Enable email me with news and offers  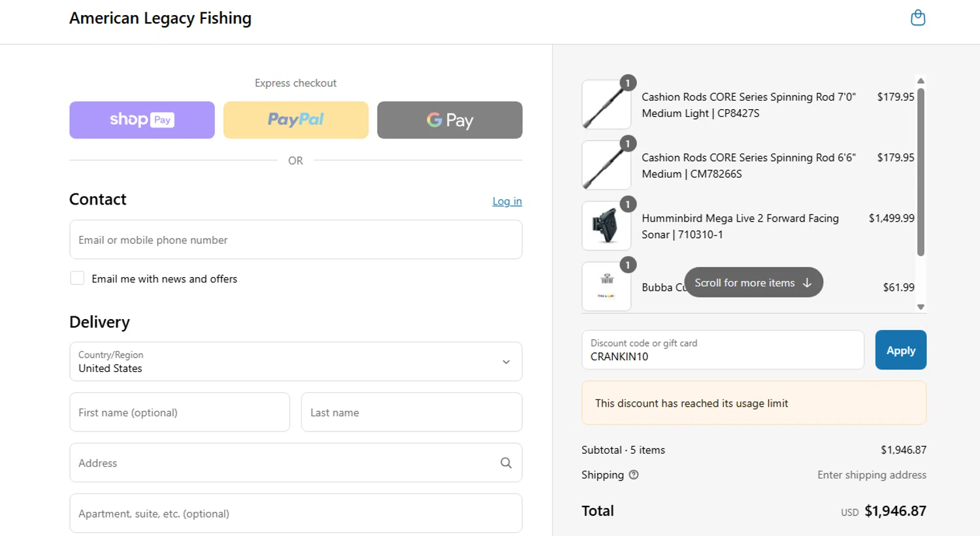[77, 278]
